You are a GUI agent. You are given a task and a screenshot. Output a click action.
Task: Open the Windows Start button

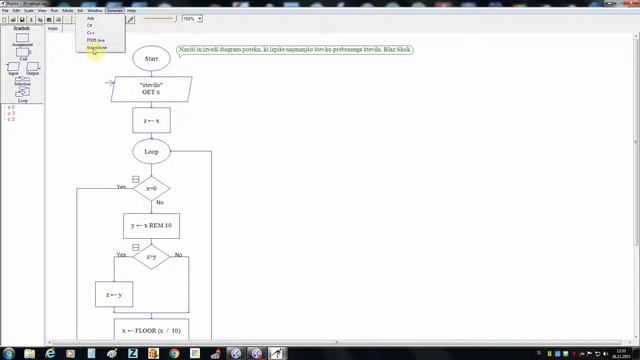tap(9, 353)
